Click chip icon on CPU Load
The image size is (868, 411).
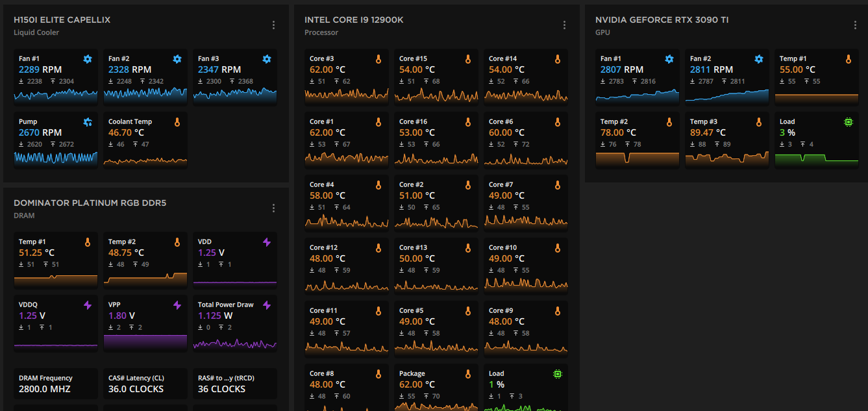tap(558, 374)
